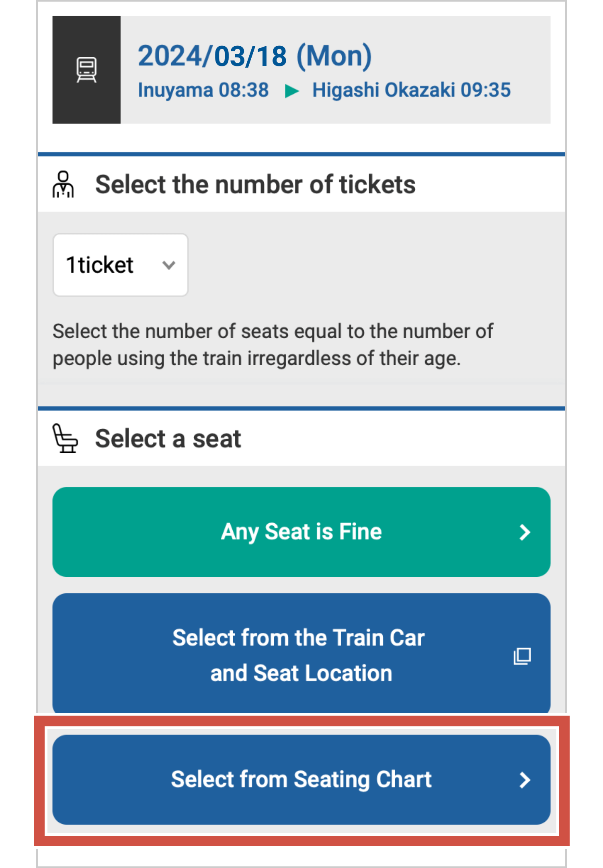This screenshot has height=868, width=603.
Task: Click the Select a seat heading
Action: pos(168,438)
